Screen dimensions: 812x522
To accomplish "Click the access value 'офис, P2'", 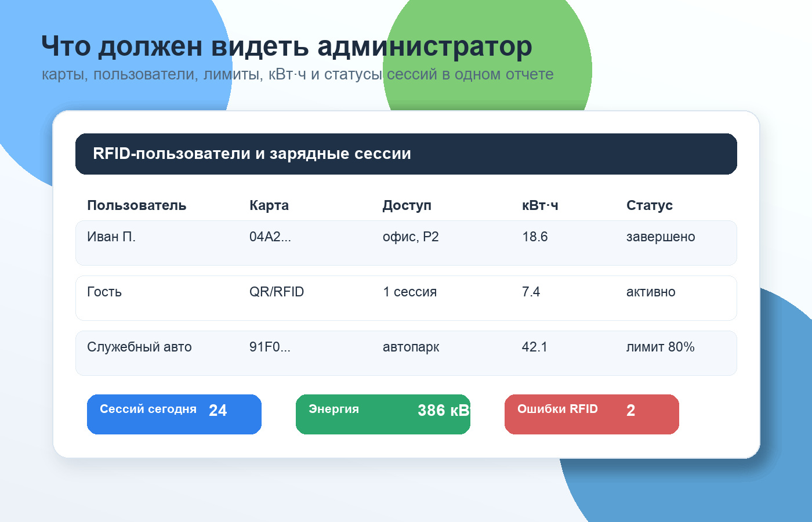I will 411,237.
